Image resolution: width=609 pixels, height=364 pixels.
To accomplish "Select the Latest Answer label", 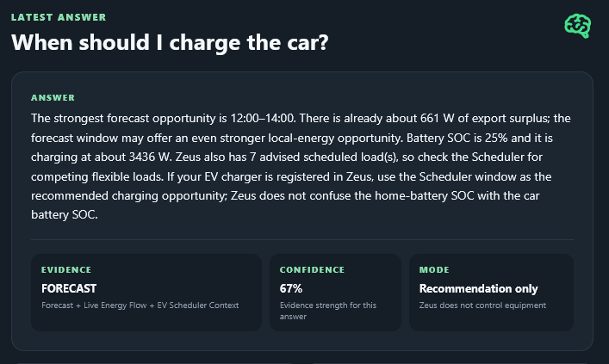I will click(59, 17).
